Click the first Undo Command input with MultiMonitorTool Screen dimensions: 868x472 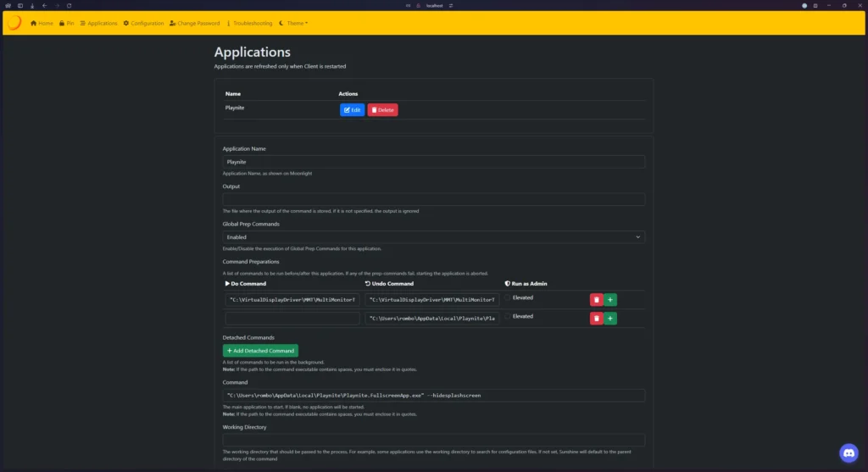click(x=431, y=299)
